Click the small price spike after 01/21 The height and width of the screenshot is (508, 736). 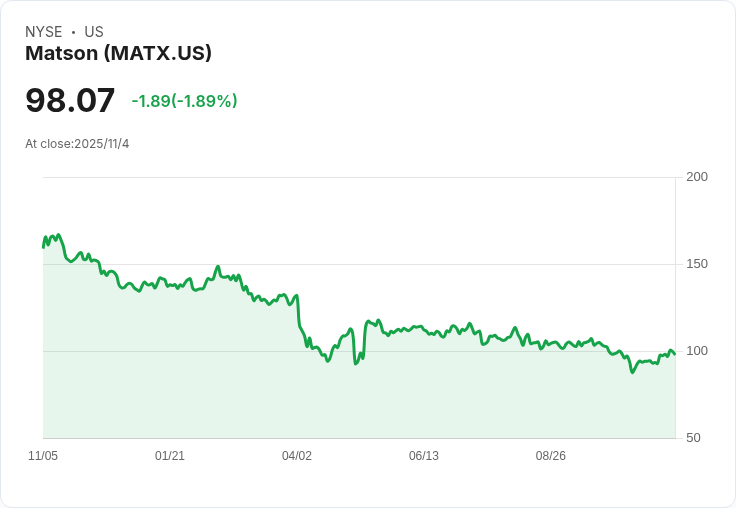tap(218, 267)
